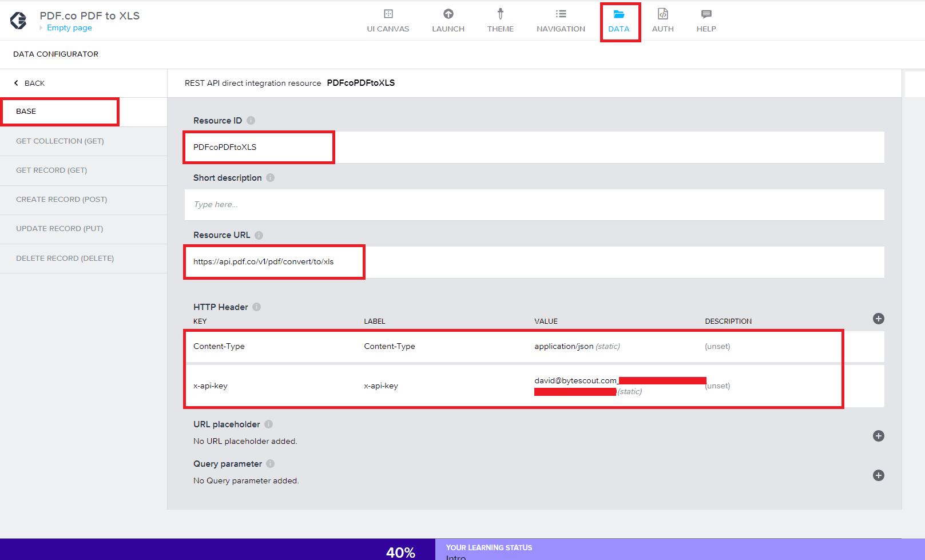Open the Navigation section
Screen dimensions: 925x560
[561, 21]
